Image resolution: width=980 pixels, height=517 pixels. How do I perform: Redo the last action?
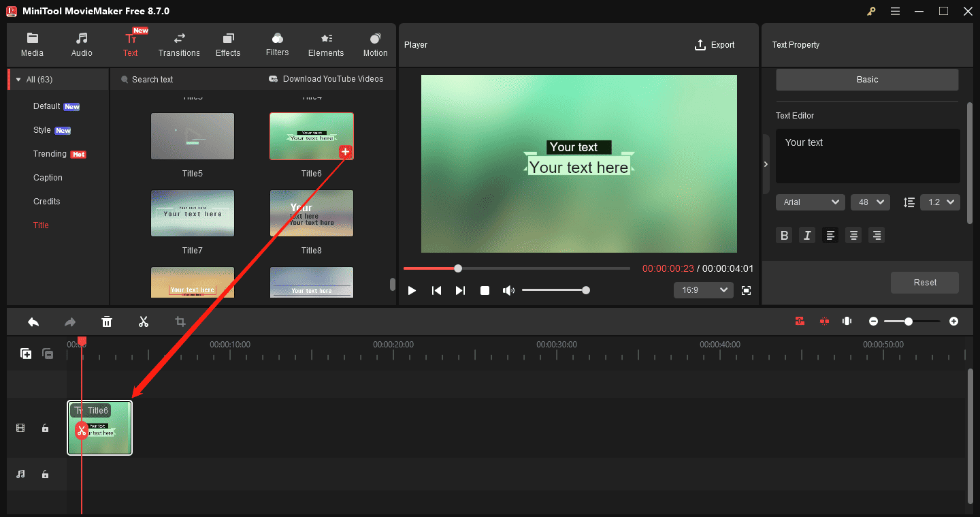[69, 322]
